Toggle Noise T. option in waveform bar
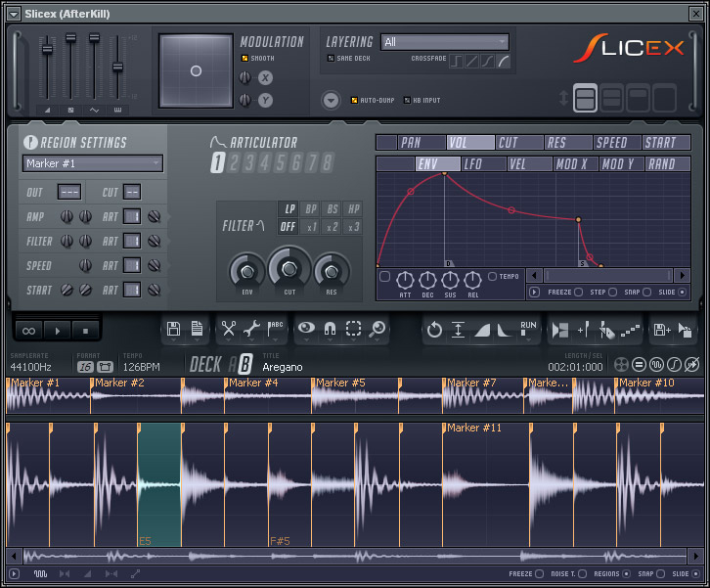This screenshot has width=710, height=588. 582,574
